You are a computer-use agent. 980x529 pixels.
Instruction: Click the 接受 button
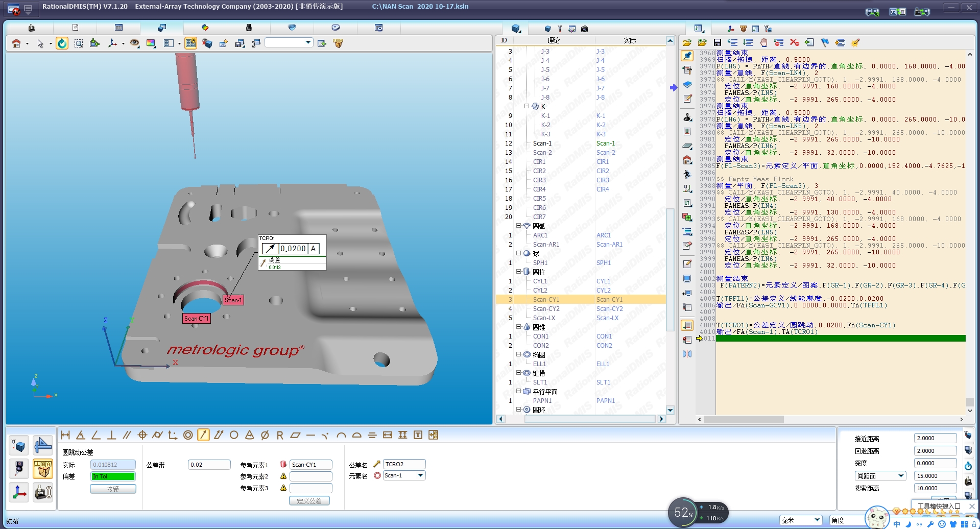pyautogui.click(x=113, y=489)
